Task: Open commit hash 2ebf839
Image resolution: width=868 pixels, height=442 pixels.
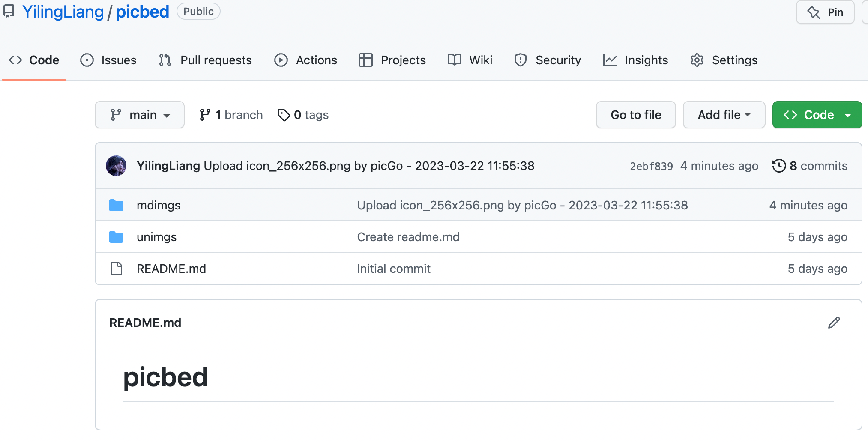Action: (651, 166)
